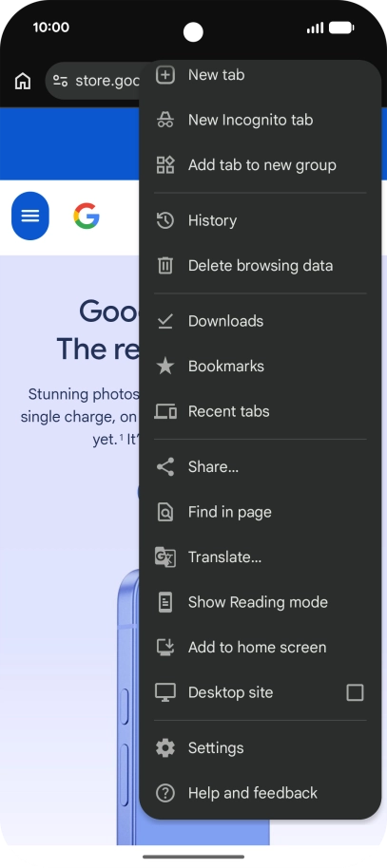387x868 pixels.
Task: Enable the Desktop site checkbox
Action: (355, 692)
